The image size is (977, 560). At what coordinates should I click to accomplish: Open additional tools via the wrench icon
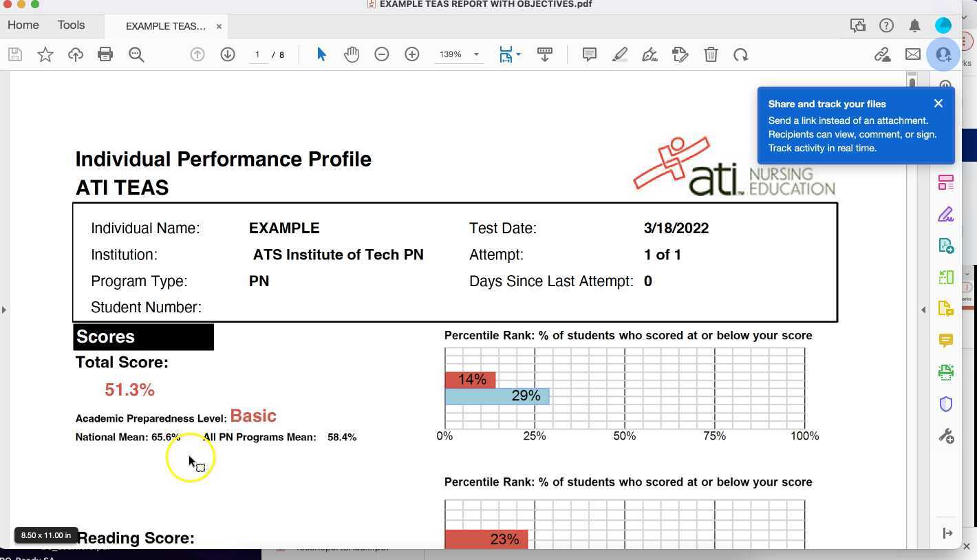(946, 435)
